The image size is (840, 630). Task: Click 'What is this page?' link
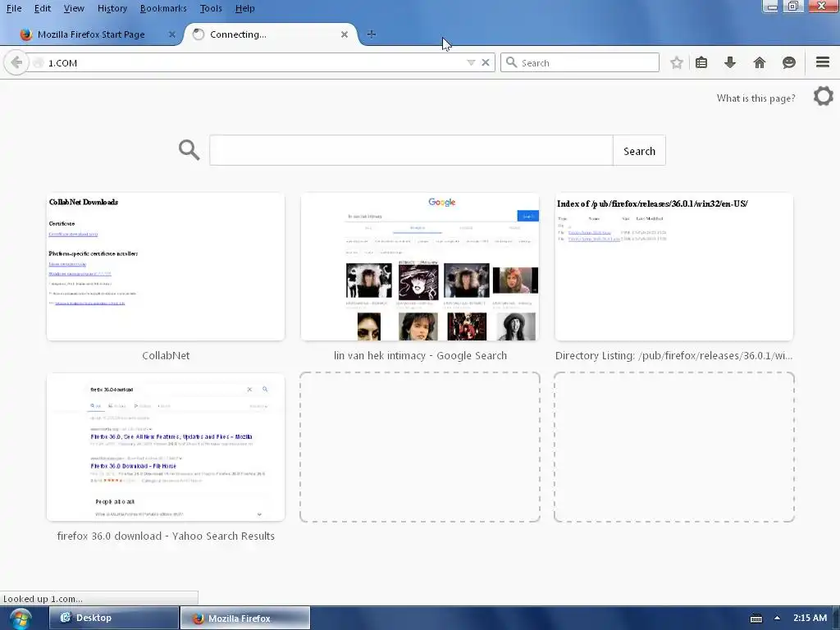pyautogui.click(x=756, y=98)
